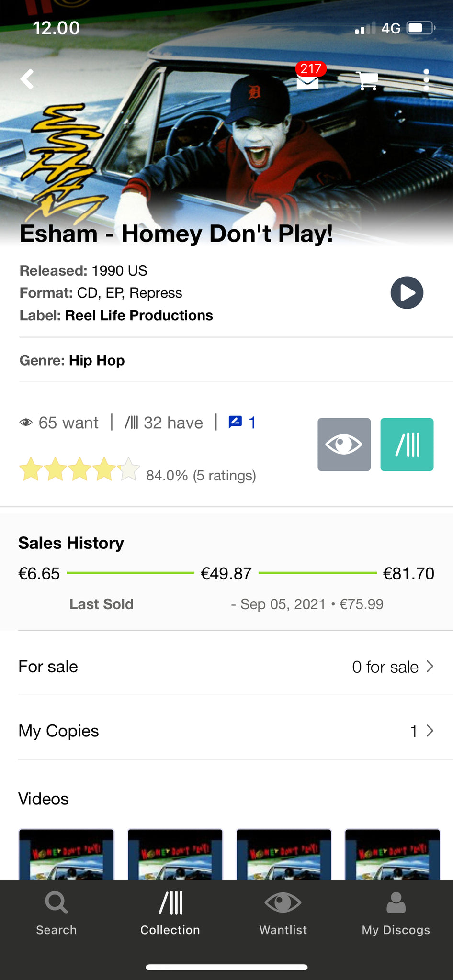Open the shopping cart
This screenshot has height=980, width=453.
tap(368, 80)
